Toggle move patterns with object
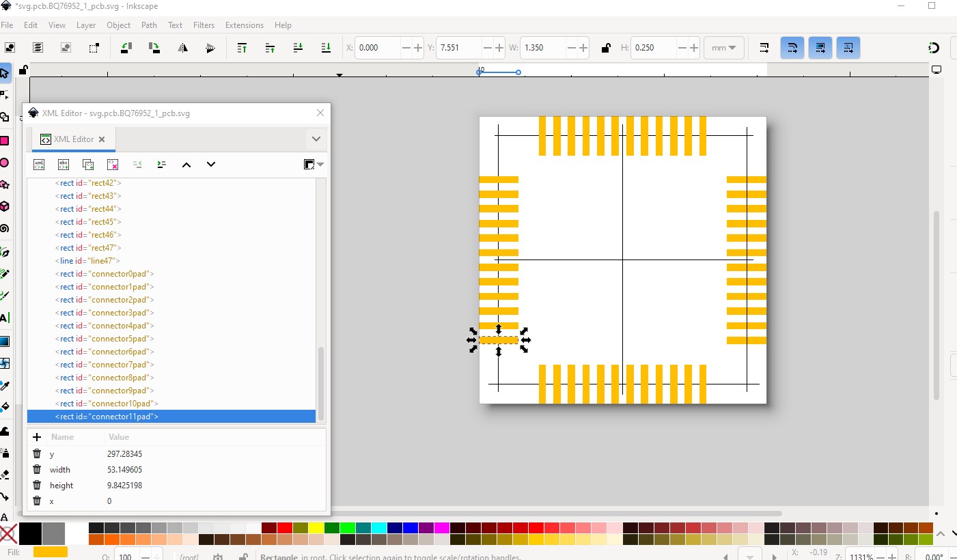The width and height of the screenshot is (957, 560). point(848,48)
